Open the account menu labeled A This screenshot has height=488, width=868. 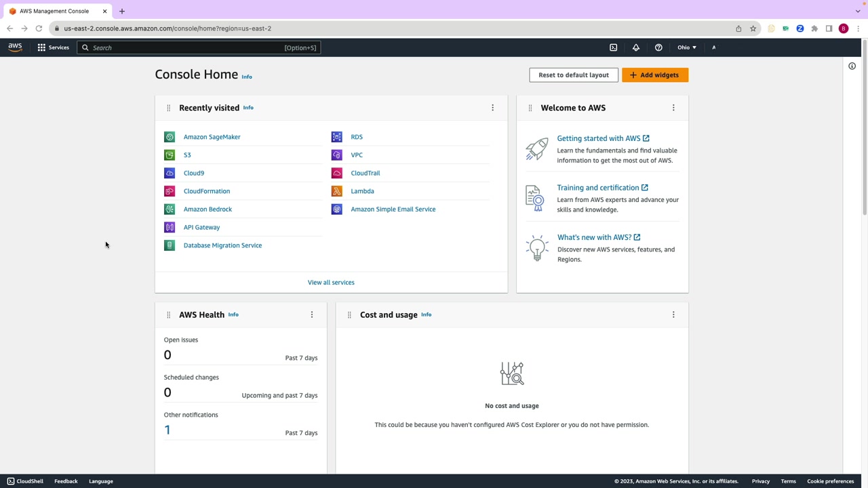point(713,47)
